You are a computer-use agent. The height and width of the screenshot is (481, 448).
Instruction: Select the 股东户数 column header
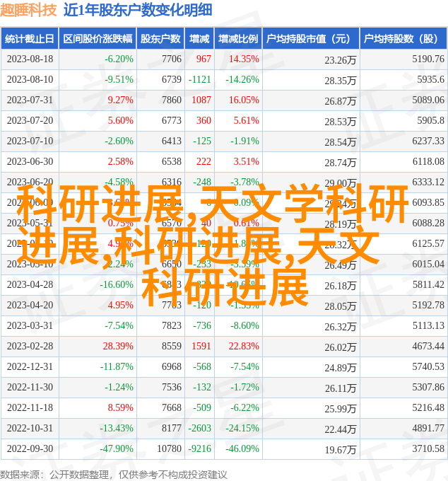[x=160, y=39]
